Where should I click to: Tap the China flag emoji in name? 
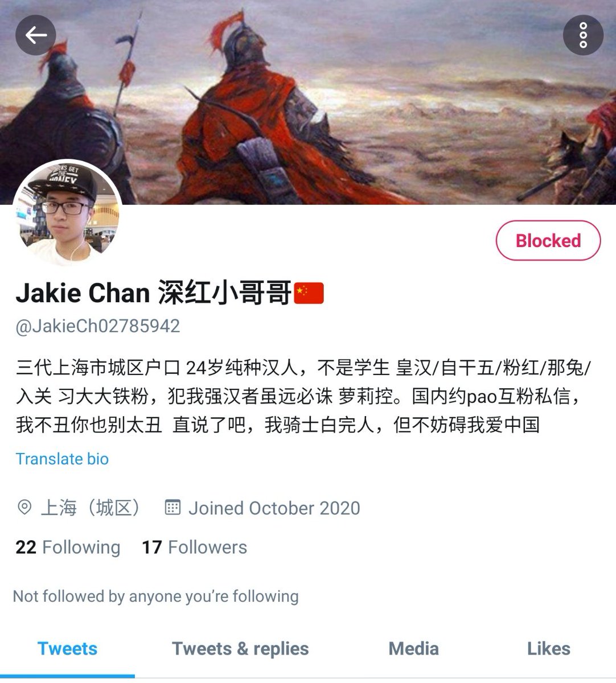click(x=309, y=293)
